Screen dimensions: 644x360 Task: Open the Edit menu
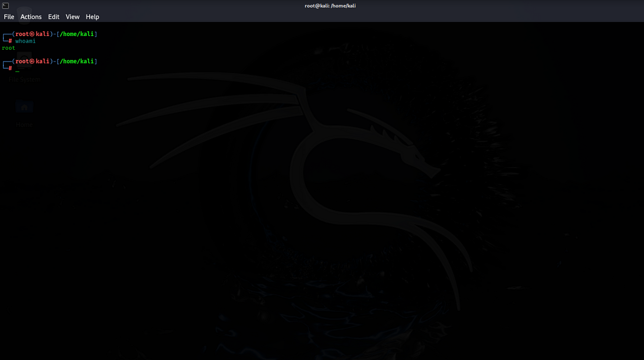[54, 17]
